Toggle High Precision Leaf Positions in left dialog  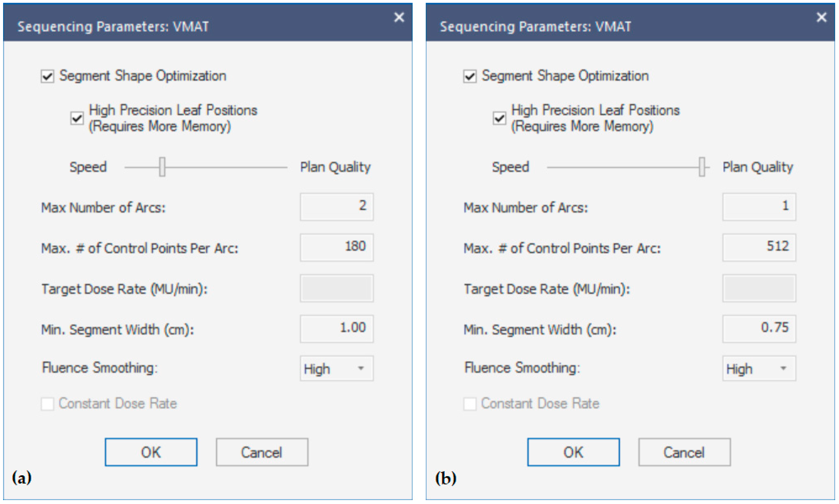(x=77, y=118)
